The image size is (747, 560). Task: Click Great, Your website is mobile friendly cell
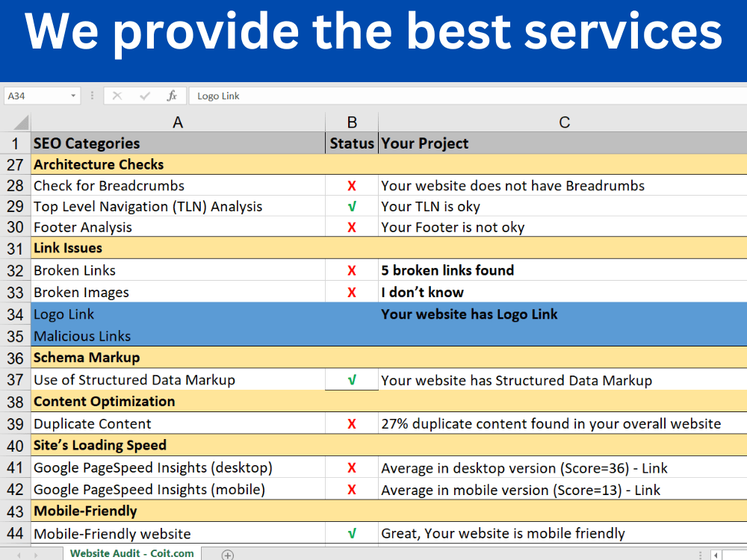click(563, 533)
